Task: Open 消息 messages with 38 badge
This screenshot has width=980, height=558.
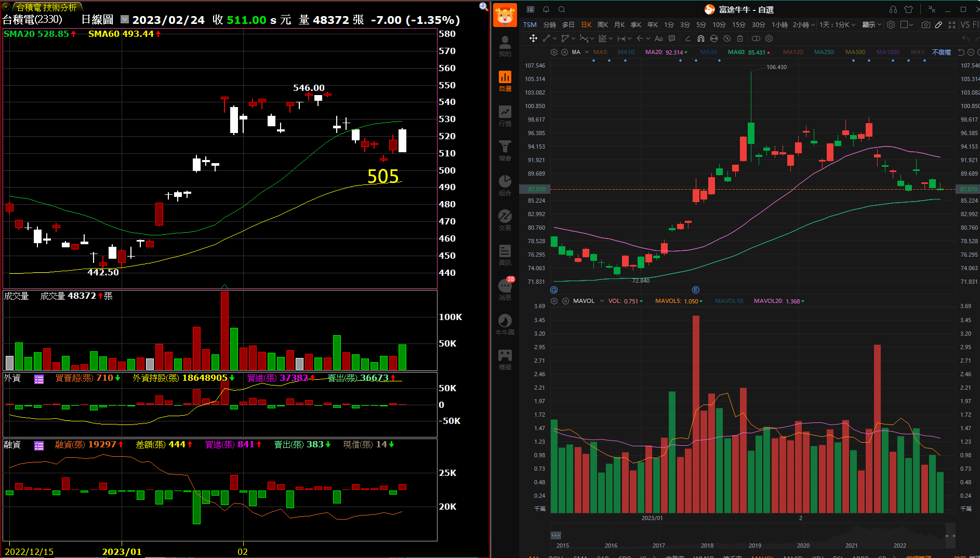Action: [505, 289]
